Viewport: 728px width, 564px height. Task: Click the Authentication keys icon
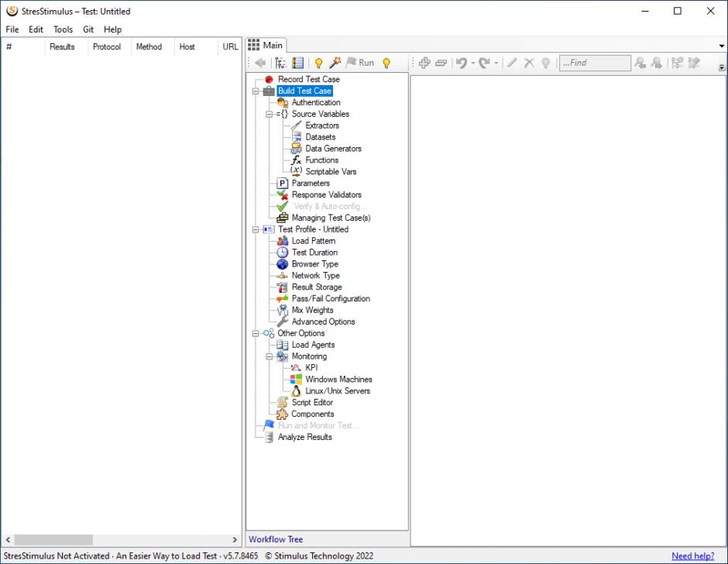[282, 103]
